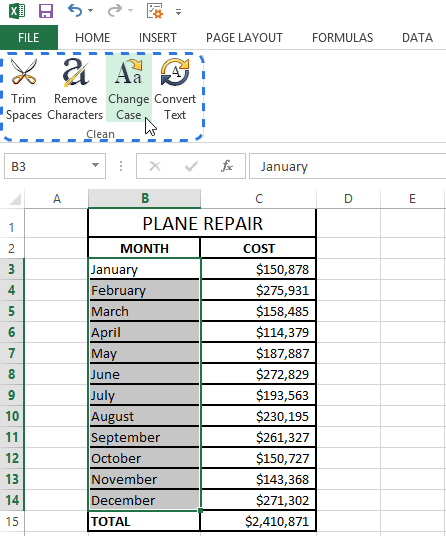The image size is (446, 536).
Task: Switch to the PAGE LAYOUT tab
Action: click(x=244, y=38)
